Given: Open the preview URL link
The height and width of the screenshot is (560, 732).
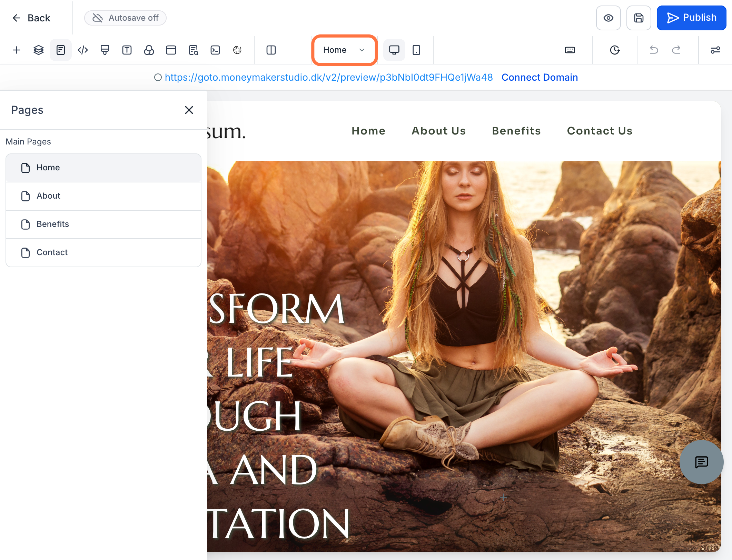Looking at the screenshot, I should (328, 77).
